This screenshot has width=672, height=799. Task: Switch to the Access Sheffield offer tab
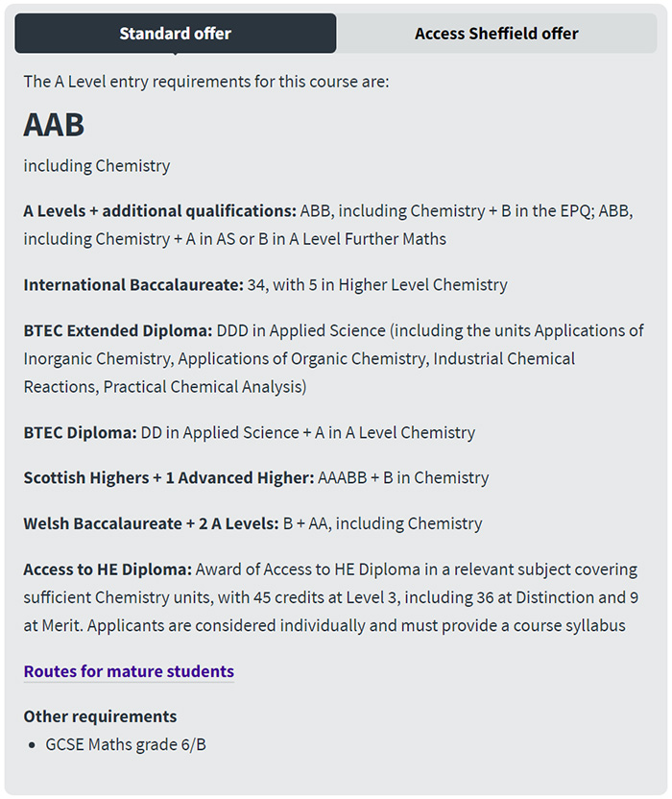[496, 34]
